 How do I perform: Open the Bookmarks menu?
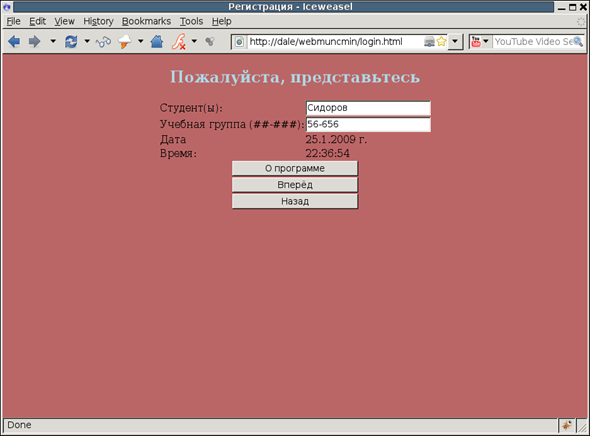[x=146, y=21]
